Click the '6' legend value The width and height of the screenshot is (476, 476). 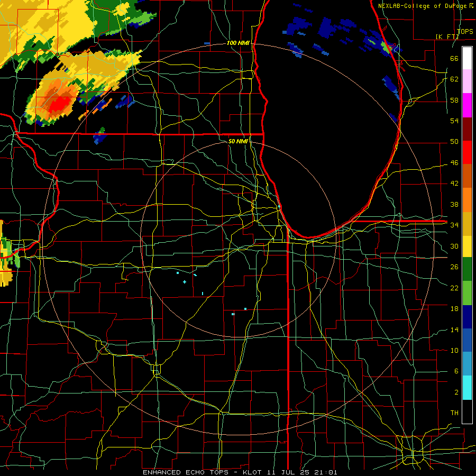[456, 371]
